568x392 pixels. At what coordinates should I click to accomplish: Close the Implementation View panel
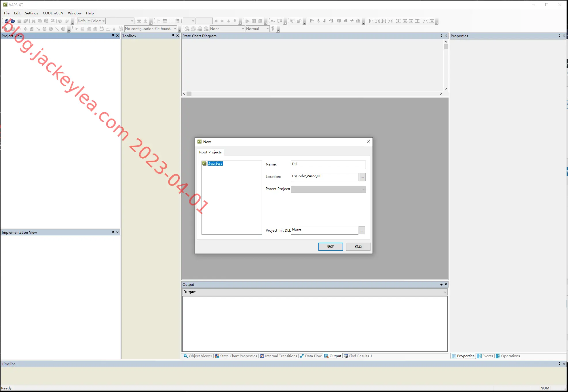[117, 232]
